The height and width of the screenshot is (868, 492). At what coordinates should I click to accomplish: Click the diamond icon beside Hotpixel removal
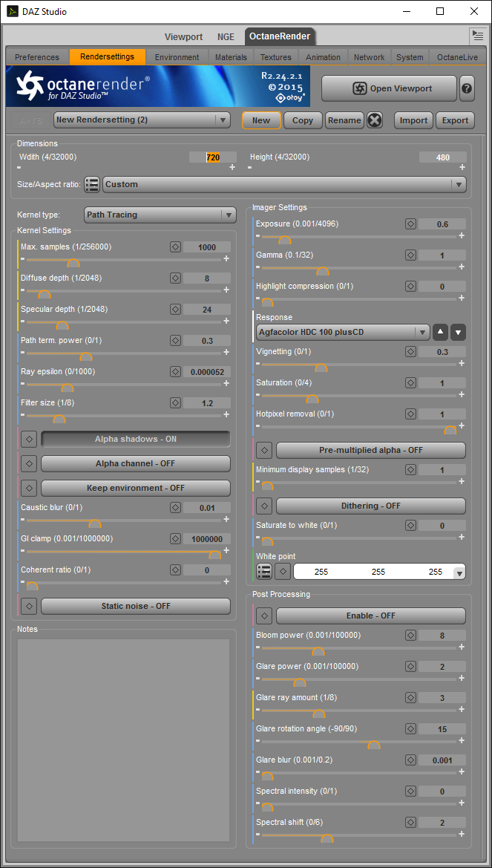[410, 414]
